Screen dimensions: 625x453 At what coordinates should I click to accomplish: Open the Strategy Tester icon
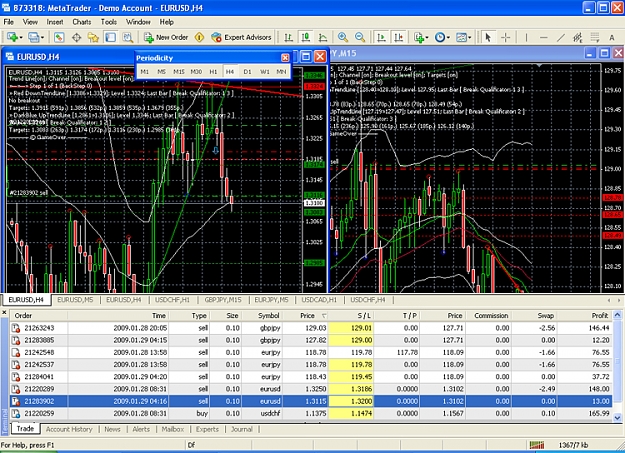tap(128, 37)
